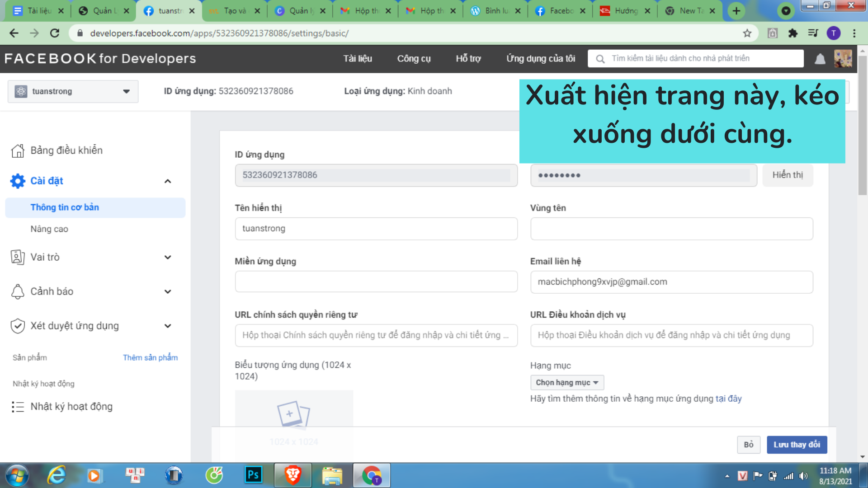Expand the Cảnh báo section chevron

(x=168, y=292)
